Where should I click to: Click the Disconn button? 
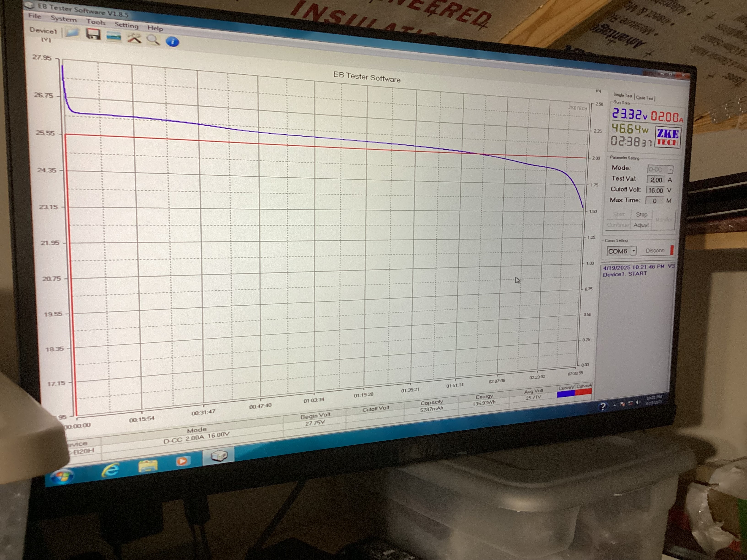click(655, 250)
